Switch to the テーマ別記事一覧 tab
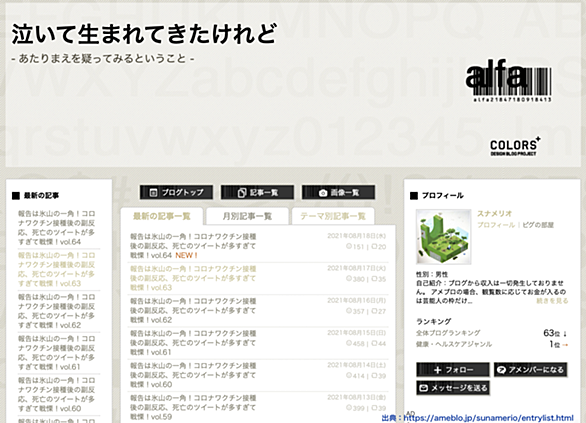This screenshot has height=423, width=586. [333, 216]
